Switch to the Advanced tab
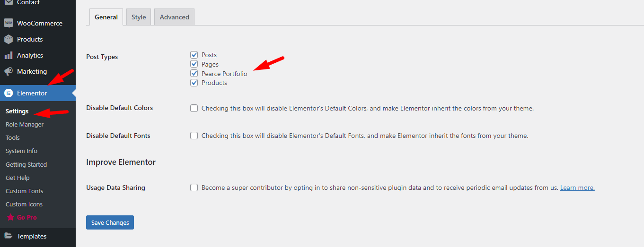Image resolution: width=644 pixels, height=247 pixels. (174, 17)
